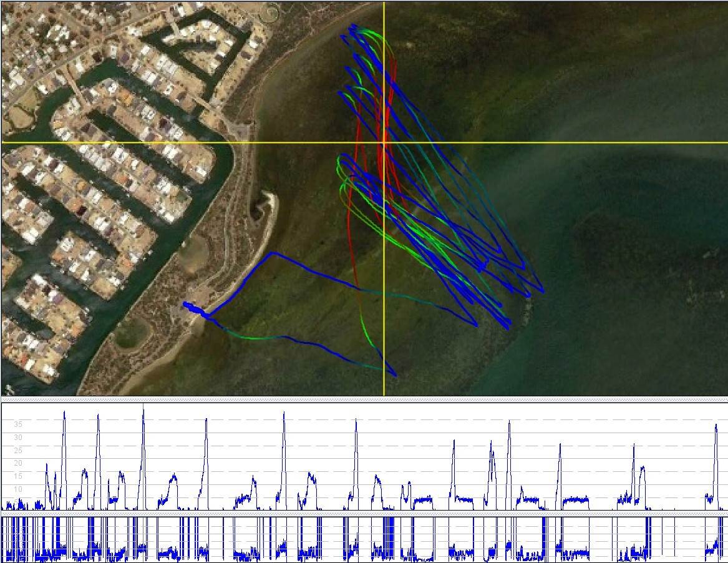Click the divider between speed graph and lower graph
The image size is (728, 563).
364,513
